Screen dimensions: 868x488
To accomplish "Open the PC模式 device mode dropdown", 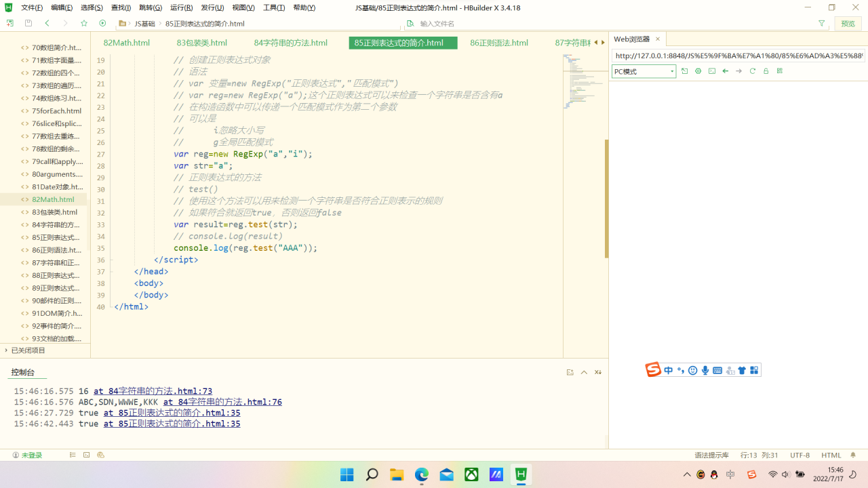I will 644,71.
